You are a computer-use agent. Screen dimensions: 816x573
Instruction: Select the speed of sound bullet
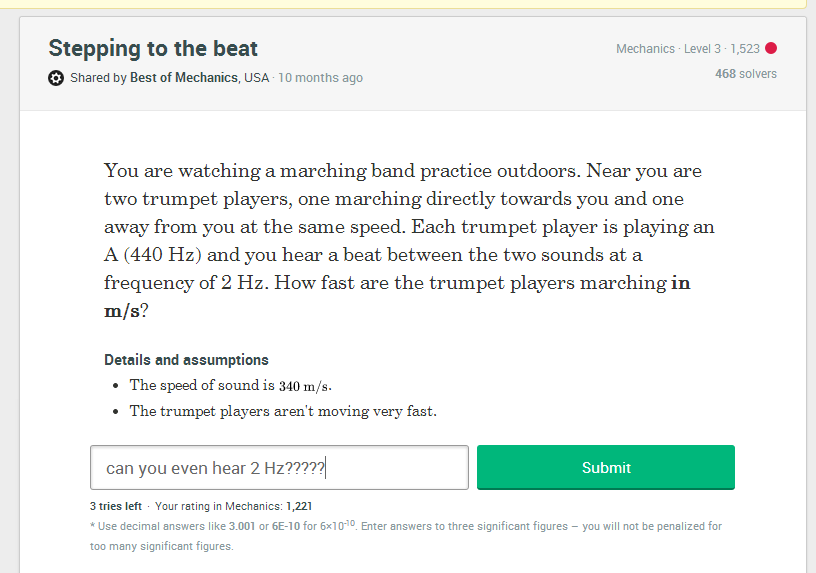point(231,386)
